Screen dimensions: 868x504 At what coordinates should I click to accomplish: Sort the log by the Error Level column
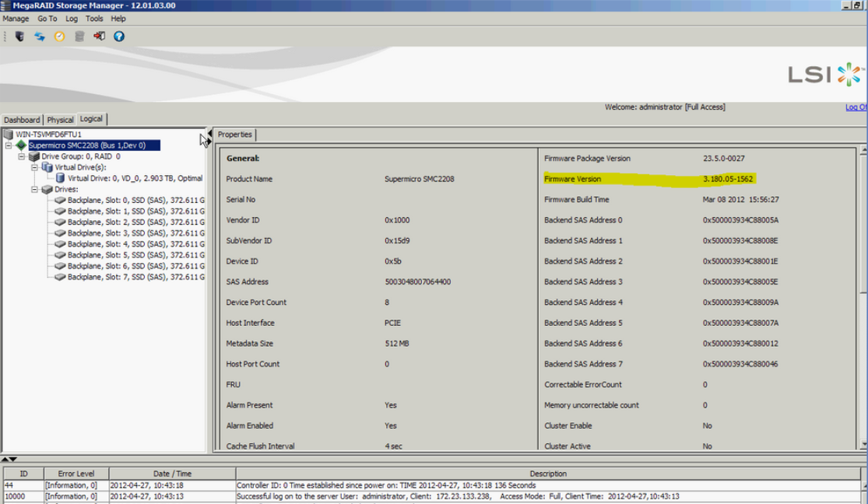pyautogui.click(x=75, y=474)
